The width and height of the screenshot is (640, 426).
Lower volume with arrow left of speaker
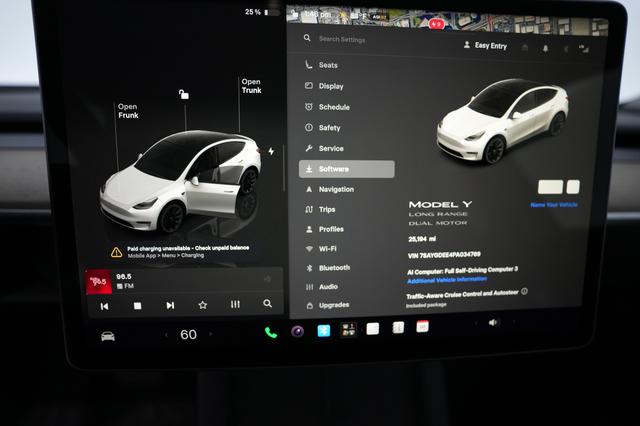(476, 323)
